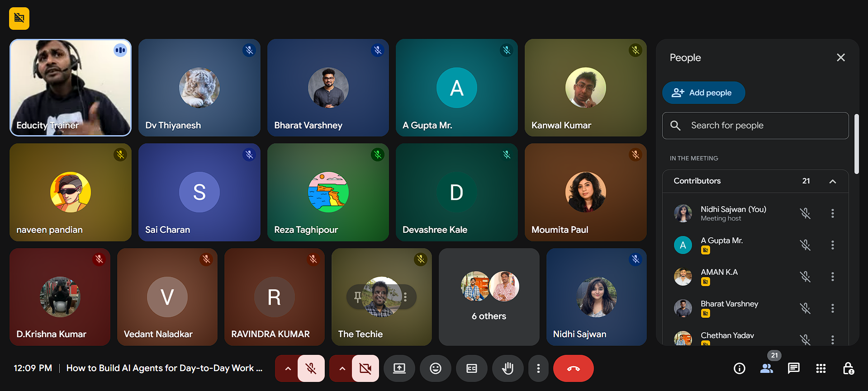Click 'Reza Taghipour' name label on tile
This screenshot has width=868, height=391.
(x=306, y=230)
